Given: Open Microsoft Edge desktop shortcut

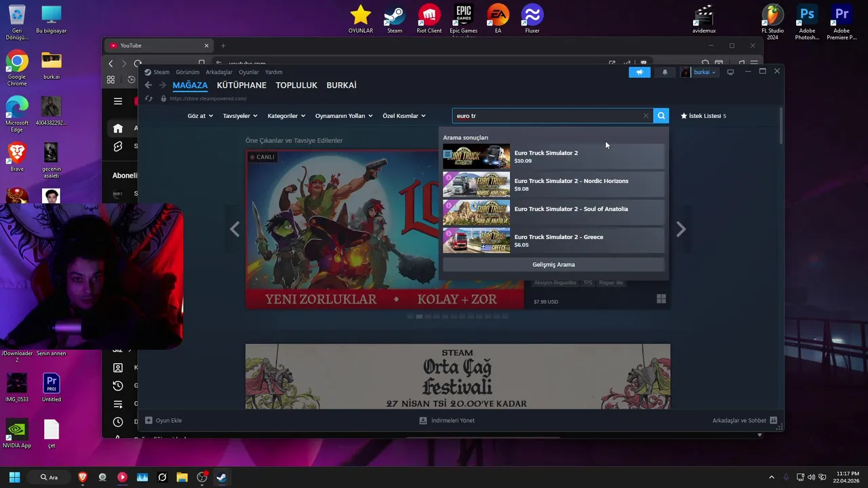Looking at the screenshot, I should click(17, 113).
